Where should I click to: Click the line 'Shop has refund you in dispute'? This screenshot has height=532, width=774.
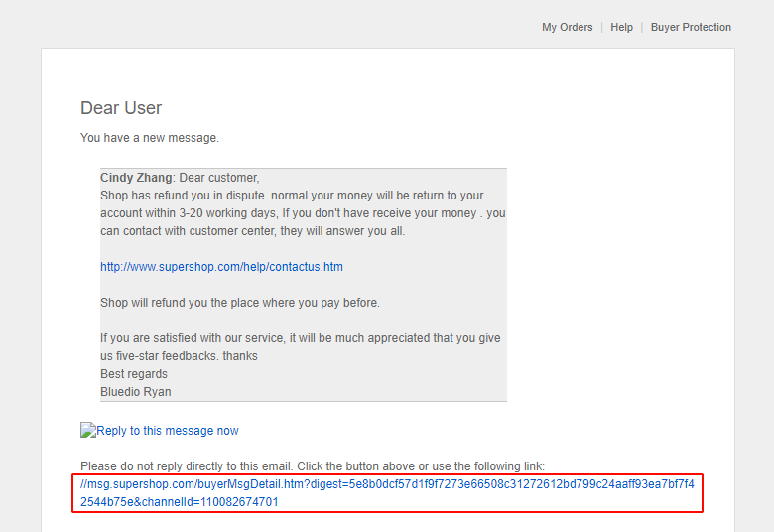[x=292, y=196]
